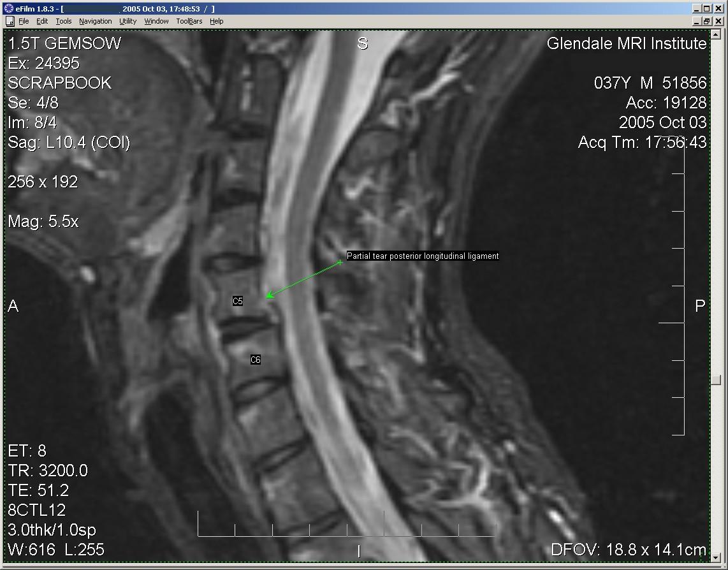728x570 pixels.
Task: Open the ToolBars menu
Action: click(189, 21)
